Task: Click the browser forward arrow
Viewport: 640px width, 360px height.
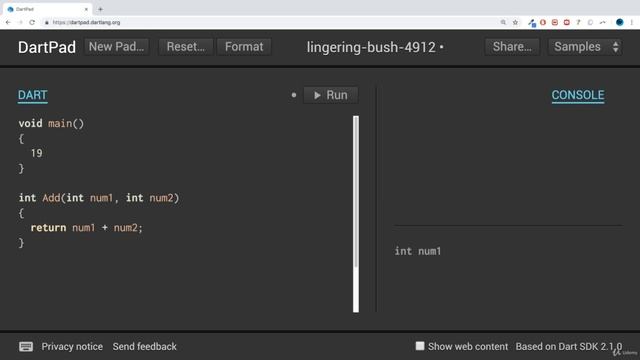Action: tap(20, 22)
